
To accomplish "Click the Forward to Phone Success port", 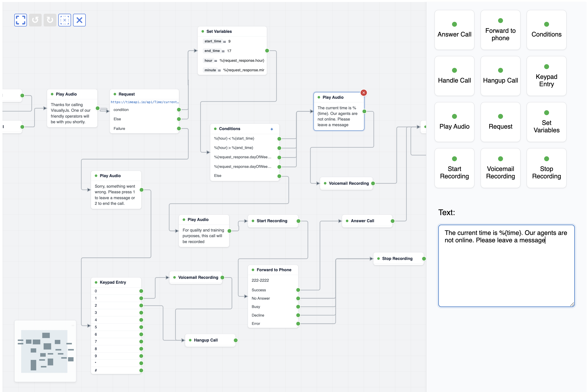I will (x=298, y=291).
